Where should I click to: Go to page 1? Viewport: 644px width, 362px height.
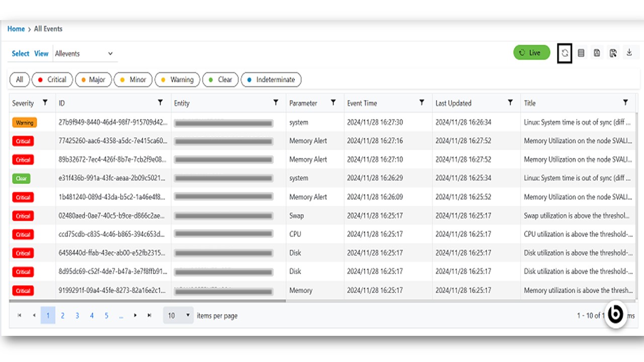[48, 316]
